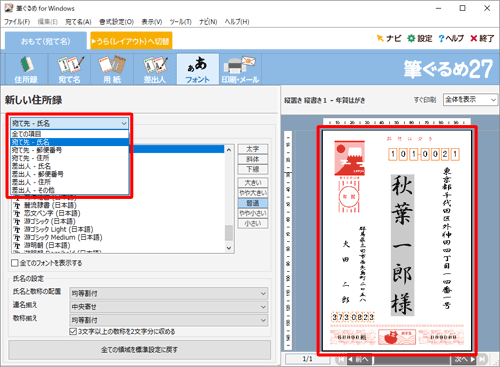500x367 pixels.
Task: Go to first page navigation icon
Action: point(341,359)
